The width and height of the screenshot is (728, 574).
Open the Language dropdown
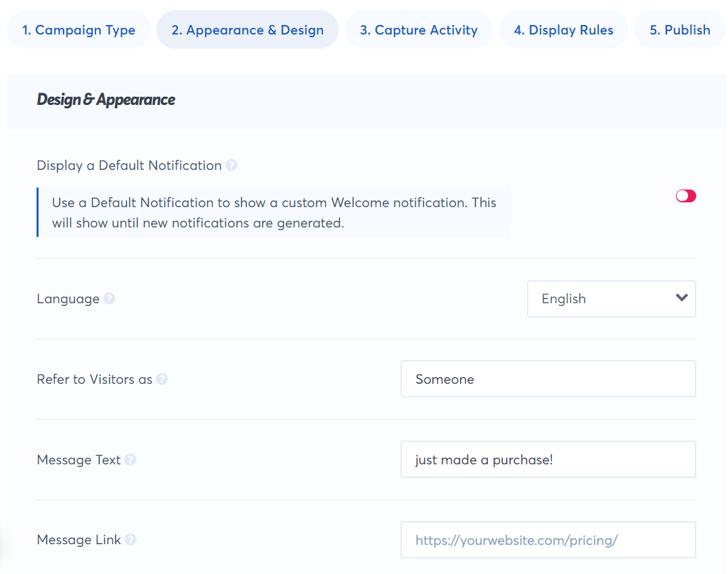click(x=611, y=299)
